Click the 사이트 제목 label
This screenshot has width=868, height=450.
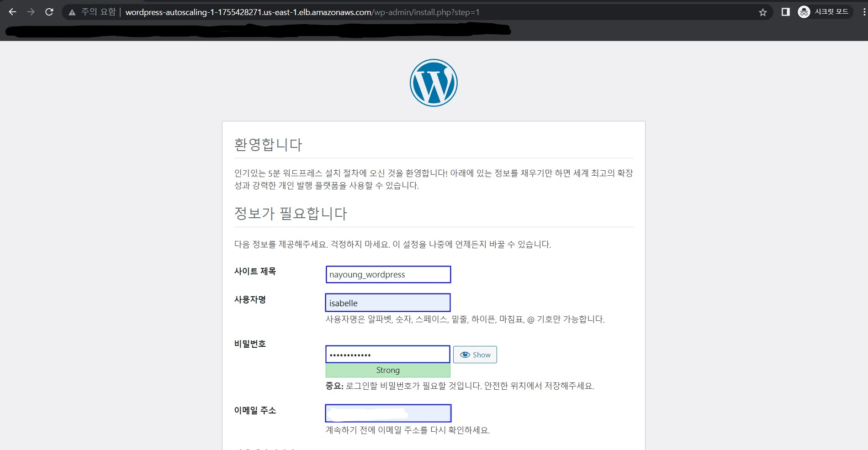(x=255, y=271)
